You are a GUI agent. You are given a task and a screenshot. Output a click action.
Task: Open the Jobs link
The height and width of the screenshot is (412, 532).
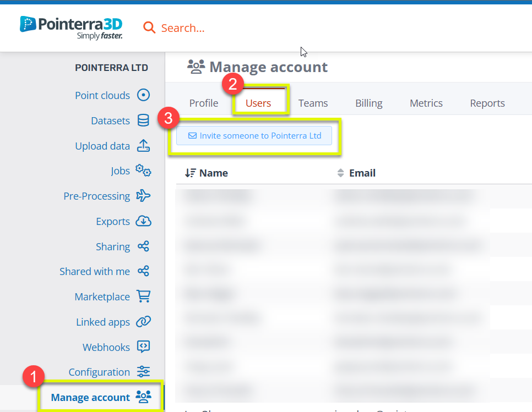click(x=121, y=171)
